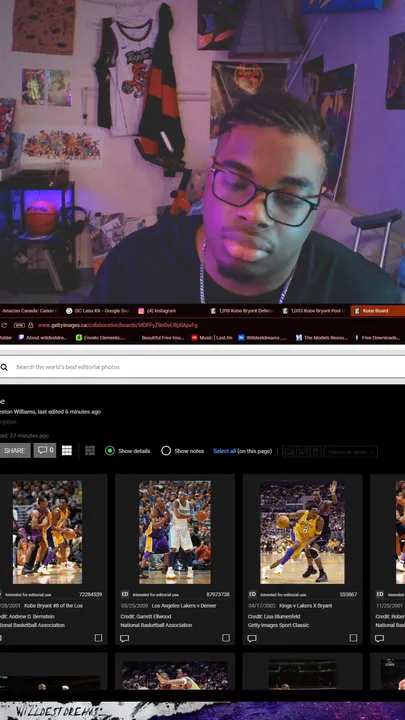Click the VPN badge in address bar

click(x=19, y=325)
